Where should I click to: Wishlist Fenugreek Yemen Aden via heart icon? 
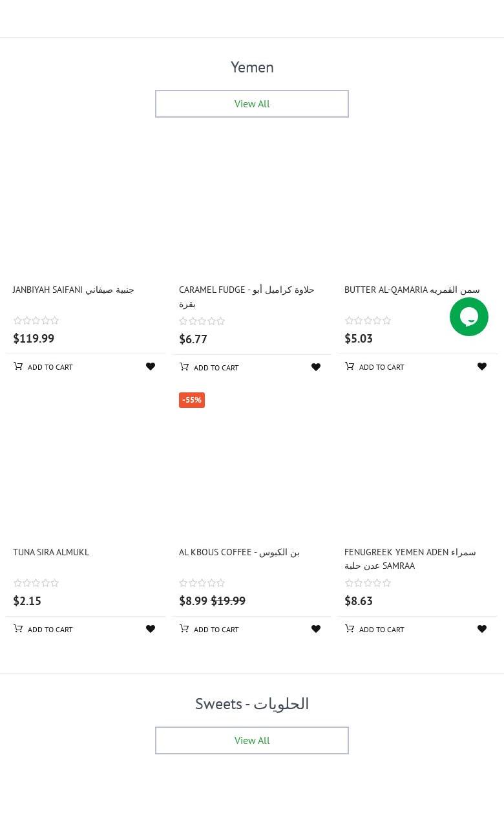(x=482, y=629)
